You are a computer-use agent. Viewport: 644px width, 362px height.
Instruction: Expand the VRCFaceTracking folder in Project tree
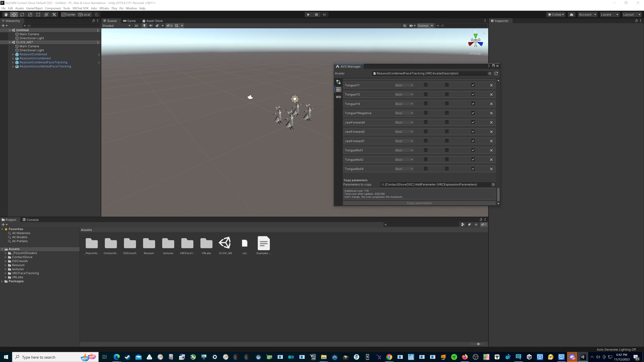(x=6, y=273)
